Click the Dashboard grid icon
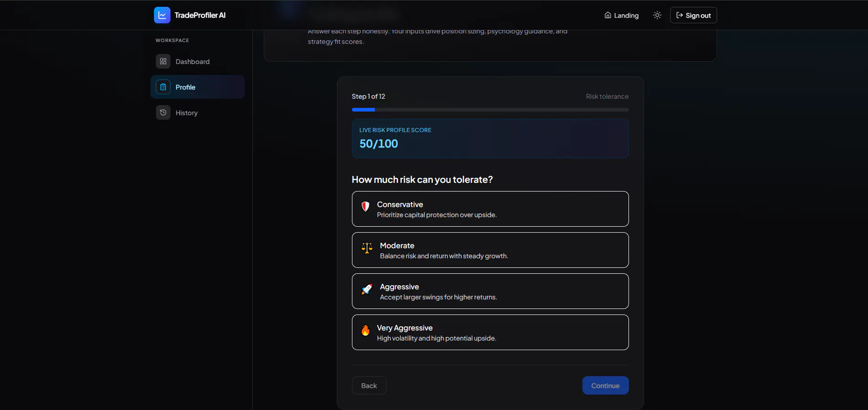The width and height of the screenshot is (868, 410). pos(163,61)
